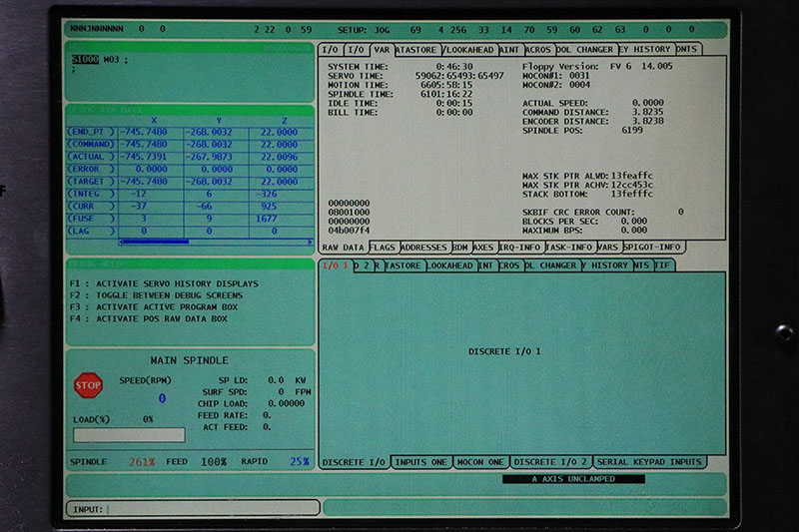Click the position table horizontal scrollbar
Viewport: 799px width, 532px height.
[x=188, y=242]
